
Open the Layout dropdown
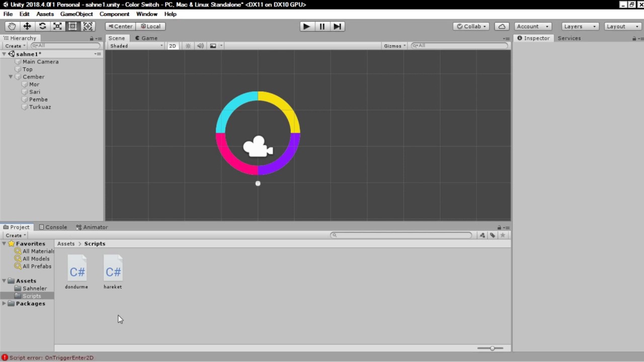(x=622, y=26)
